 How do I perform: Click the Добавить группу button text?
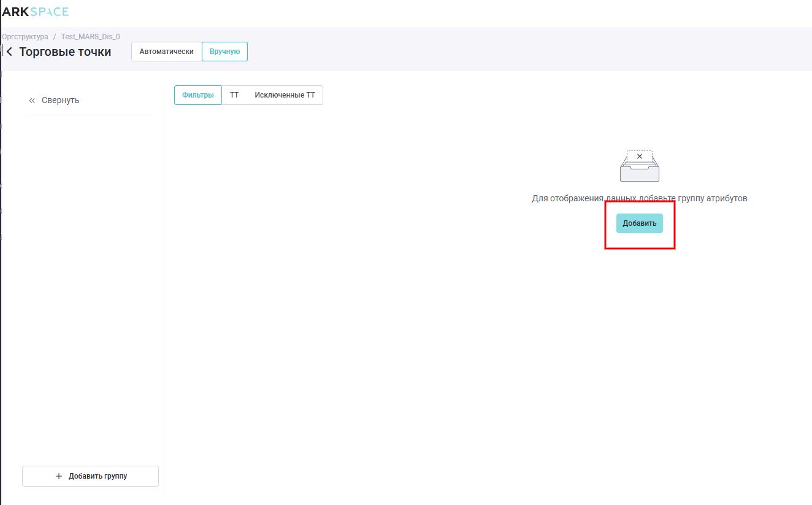[x=98, y=476]
